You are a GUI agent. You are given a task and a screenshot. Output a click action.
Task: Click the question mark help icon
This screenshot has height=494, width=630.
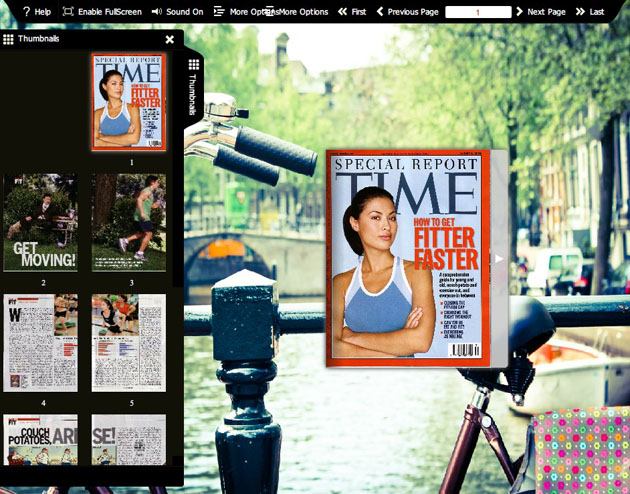[x=27, y=12]
